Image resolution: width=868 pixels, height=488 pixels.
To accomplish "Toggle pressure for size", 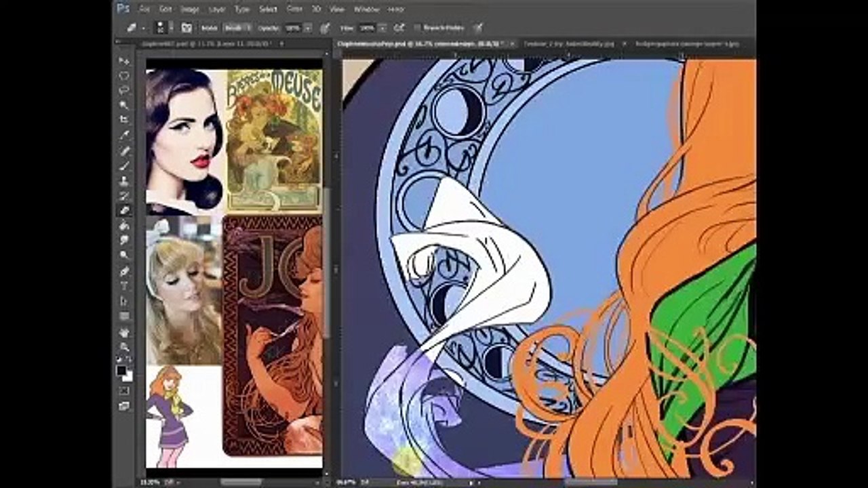I will click(478, 28).
